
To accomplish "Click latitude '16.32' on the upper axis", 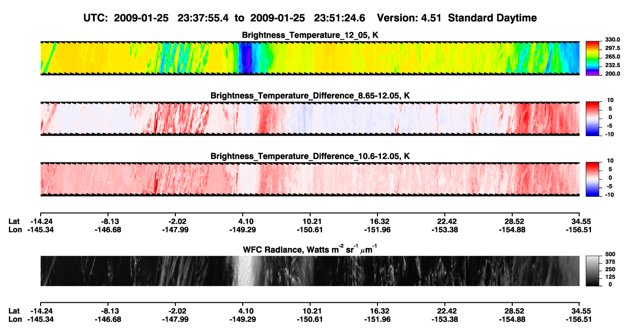I will point(377,221).
